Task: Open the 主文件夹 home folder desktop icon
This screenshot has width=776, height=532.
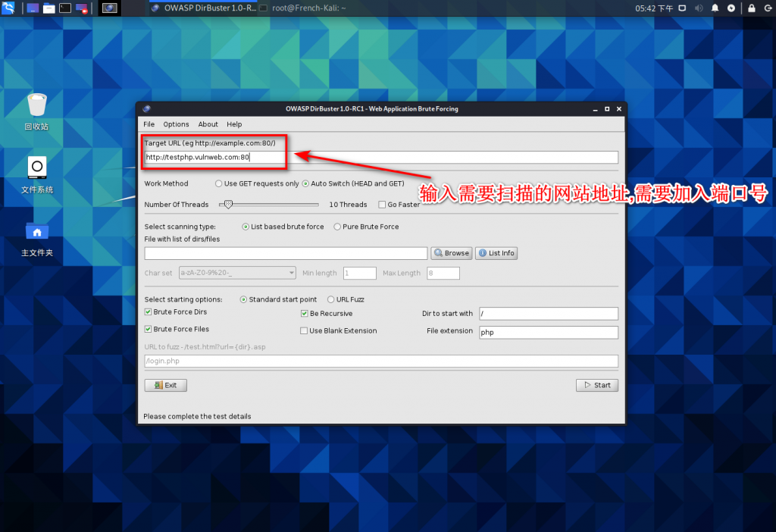Action: 36,239
